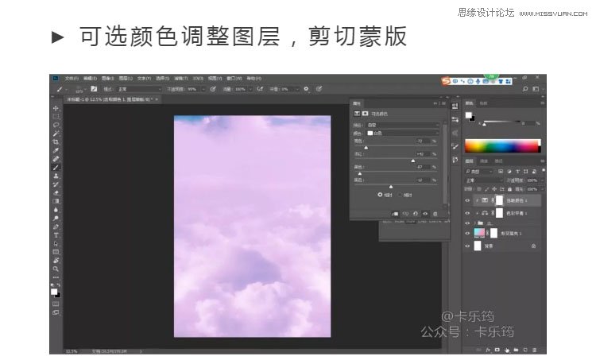Activate the Eyedropper tool
The image size is (596, 364).
(x=56, y=150)
